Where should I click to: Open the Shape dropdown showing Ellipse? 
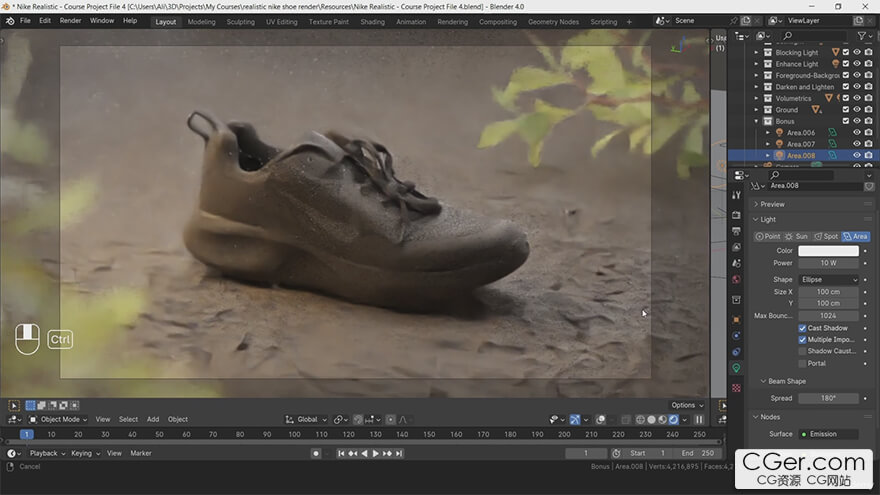click(x=828, y=279)
